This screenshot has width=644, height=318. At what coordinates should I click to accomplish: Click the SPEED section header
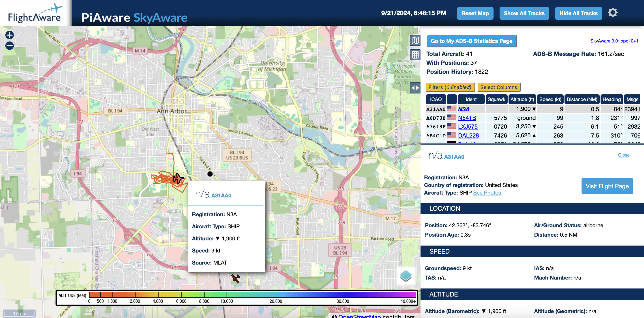click(x=532, y=251)
